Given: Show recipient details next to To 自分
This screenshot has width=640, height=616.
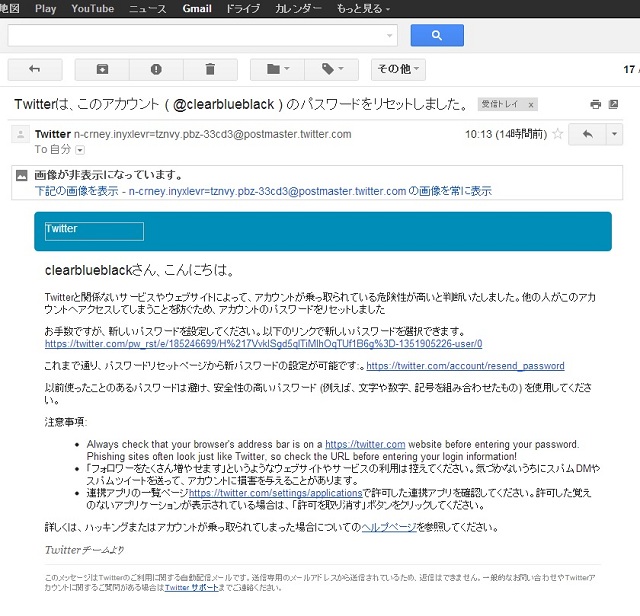Looking at the screenshot, I should (80, 150).
